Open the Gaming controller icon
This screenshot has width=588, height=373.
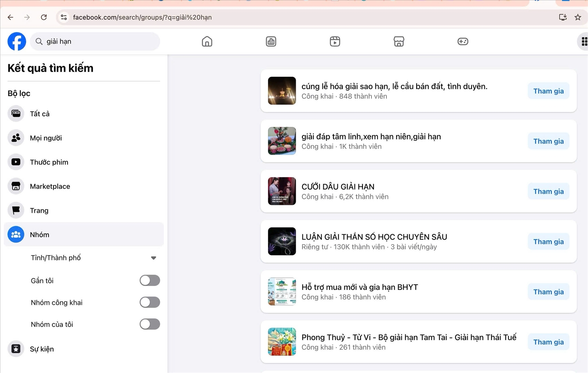pos(462,42)
